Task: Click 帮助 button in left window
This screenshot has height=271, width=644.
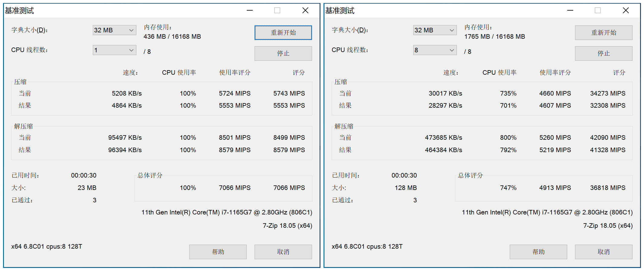Action: tap(218, 252)
